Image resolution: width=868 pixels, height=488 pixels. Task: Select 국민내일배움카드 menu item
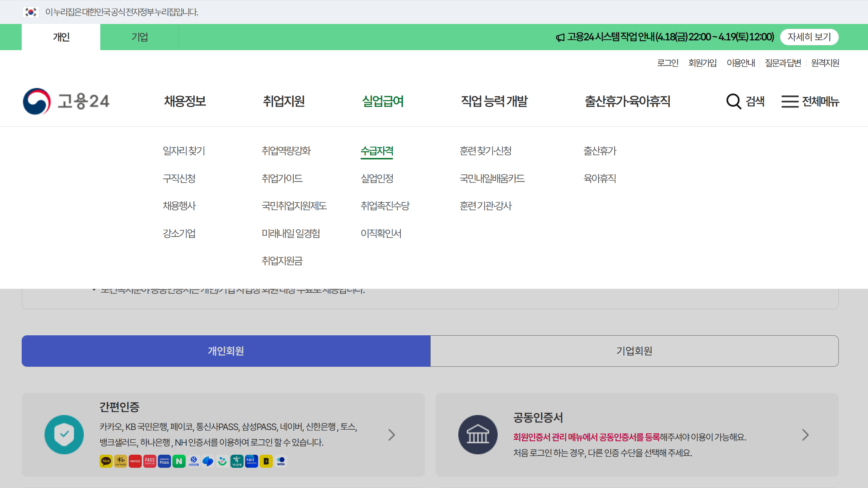click(492, 179)
